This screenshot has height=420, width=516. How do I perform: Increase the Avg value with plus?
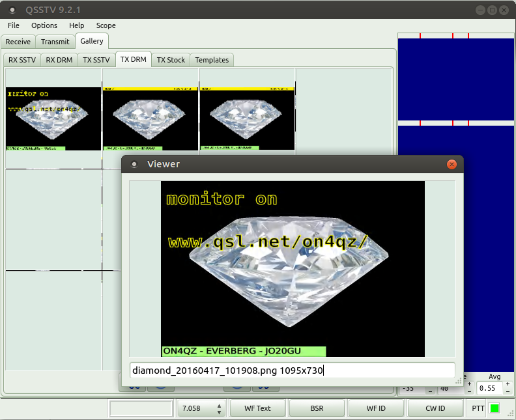click(508, 384)
